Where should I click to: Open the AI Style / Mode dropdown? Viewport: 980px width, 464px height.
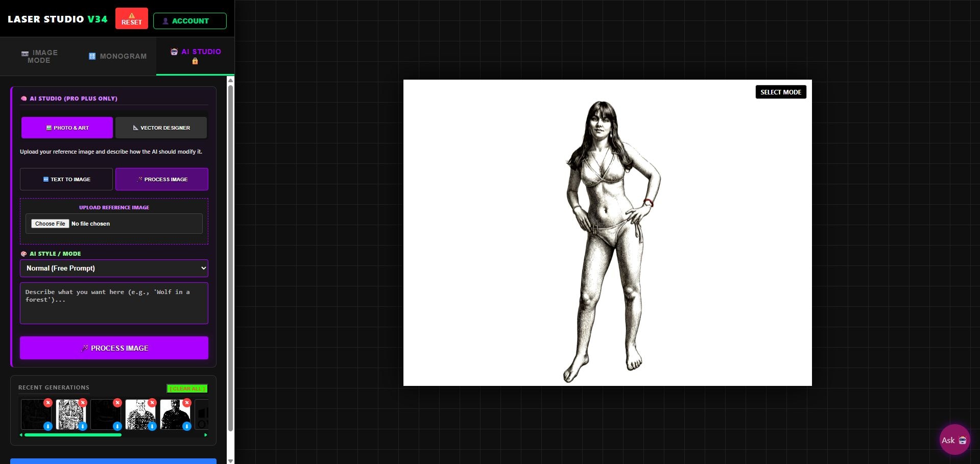click(114, 268)
